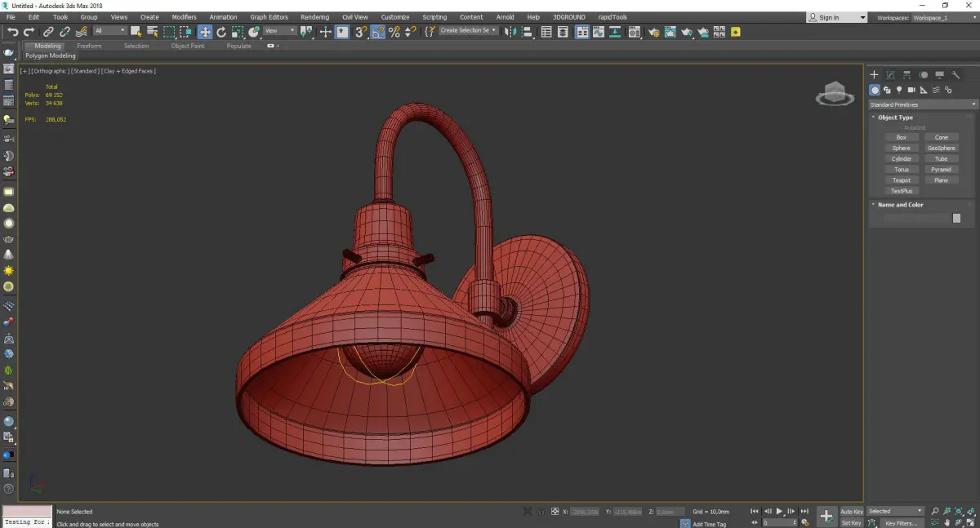Click the object color swatch
This screenshot has width=980, height=528.
tap(956, 219)
